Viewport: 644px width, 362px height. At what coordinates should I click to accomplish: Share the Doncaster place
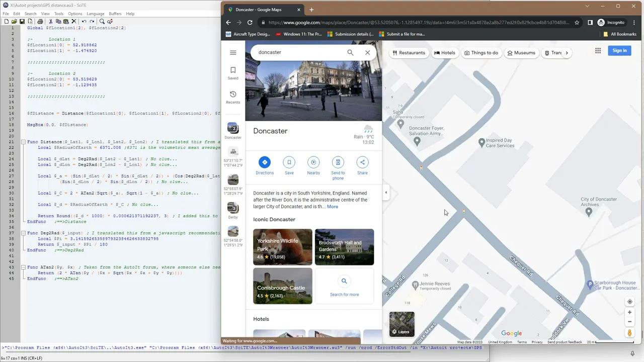(362, 166)
